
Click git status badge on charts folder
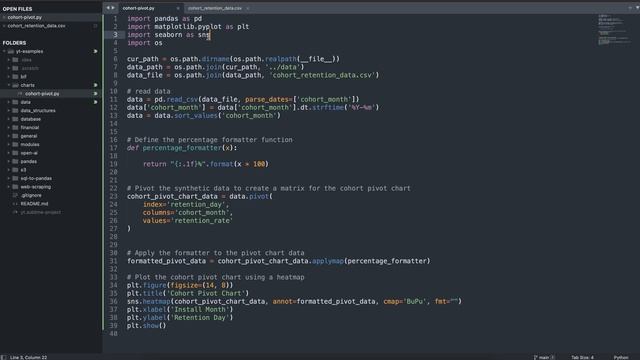click(96, 85)
